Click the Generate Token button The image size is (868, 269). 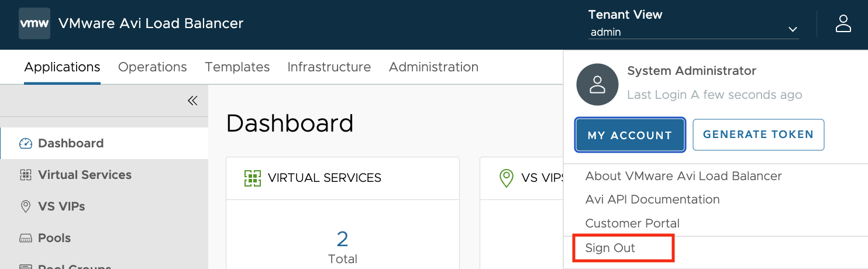[758, 134]
